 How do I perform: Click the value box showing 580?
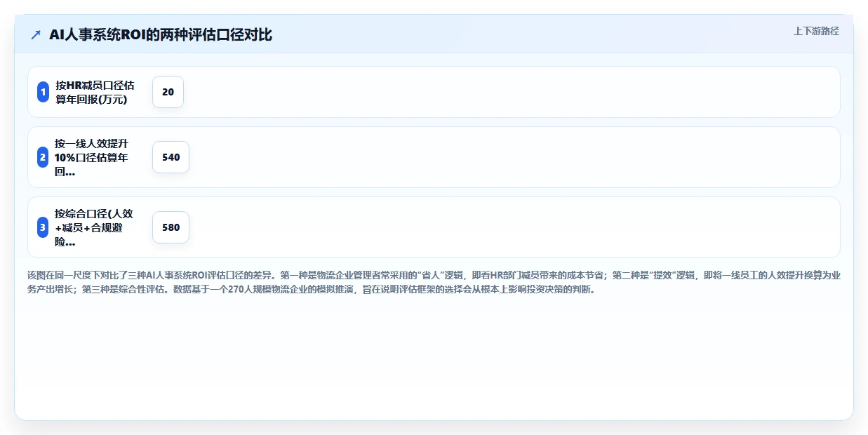[x=171, y=227]
